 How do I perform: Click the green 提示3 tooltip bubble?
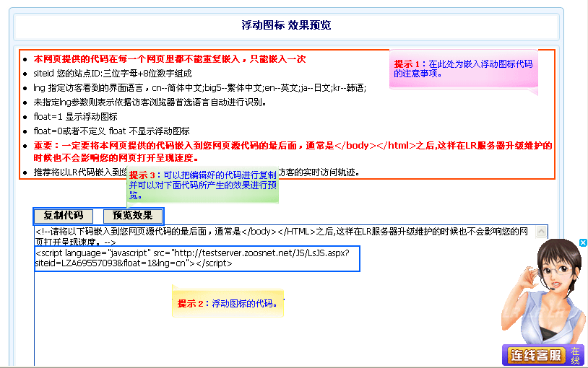202,185
